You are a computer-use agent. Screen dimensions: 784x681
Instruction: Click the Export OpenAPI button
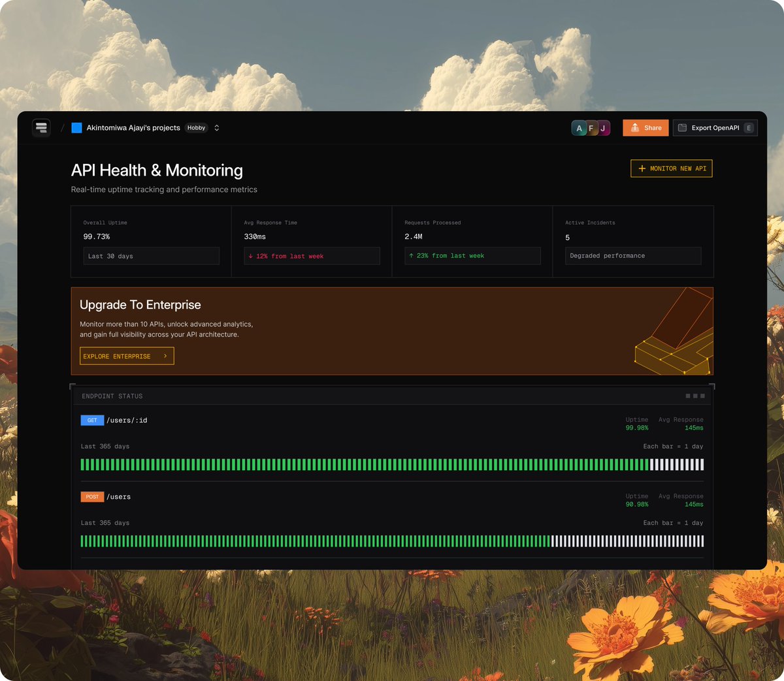tap(715, 127)
